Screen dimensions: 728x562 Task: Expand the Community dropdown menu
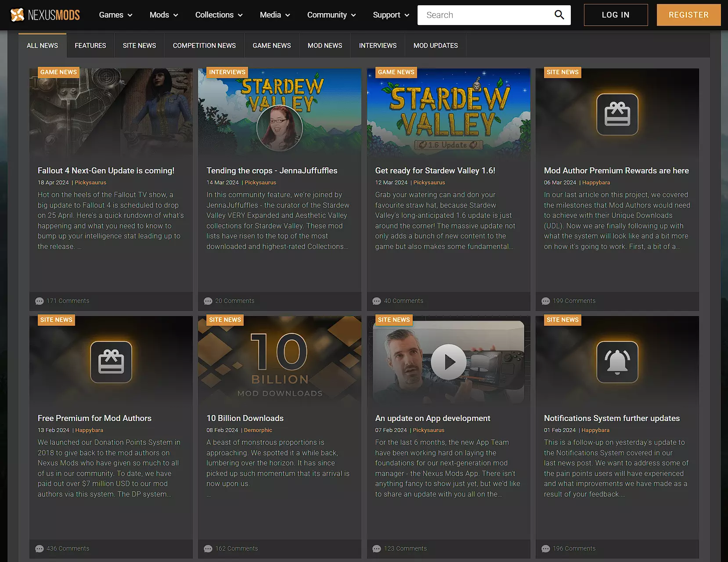331,15
